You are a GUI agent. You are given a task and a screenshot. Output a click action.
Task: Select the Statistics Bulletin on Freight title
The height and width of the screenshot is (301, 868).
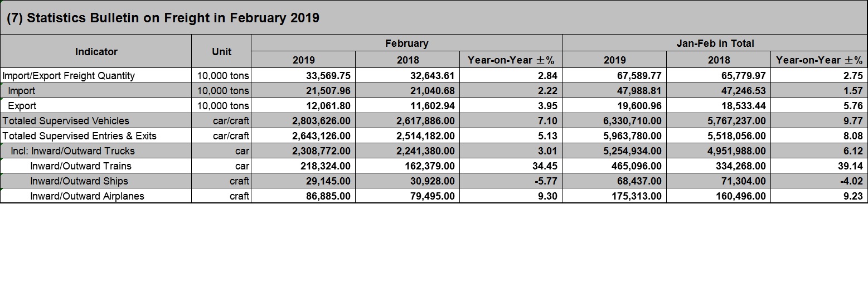point(163,18)
